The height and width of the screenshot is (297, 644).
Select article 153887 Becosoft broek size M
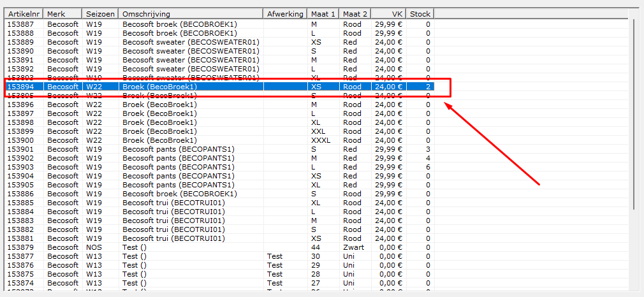click(219, 24)
